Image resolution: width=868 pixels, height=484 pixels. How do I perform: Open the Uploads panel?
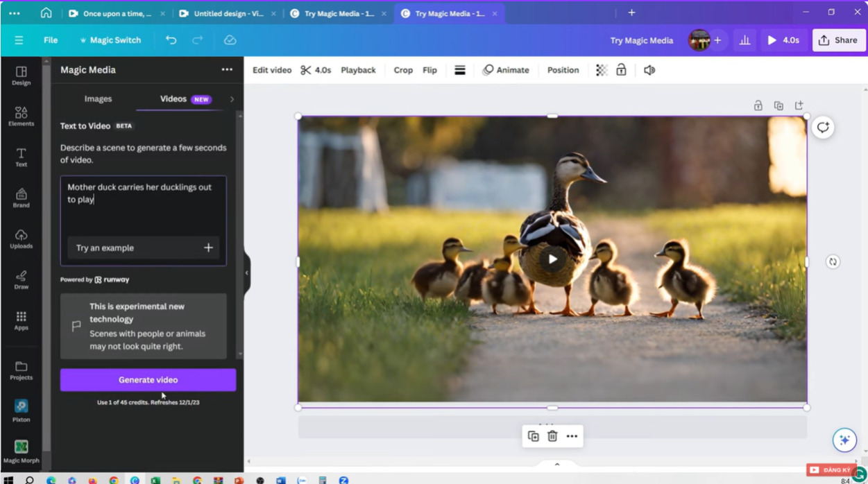(x=21, y=239)
